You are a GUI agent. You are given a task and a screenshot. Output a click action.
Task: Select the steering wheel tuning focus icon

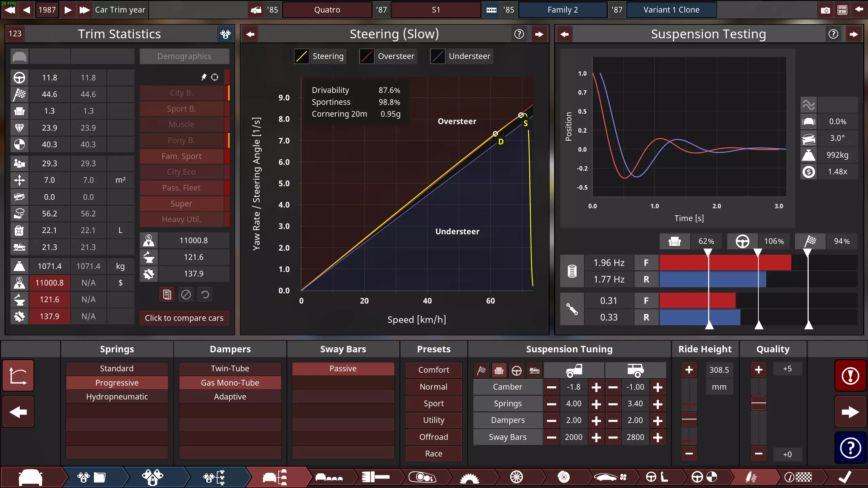516,370
